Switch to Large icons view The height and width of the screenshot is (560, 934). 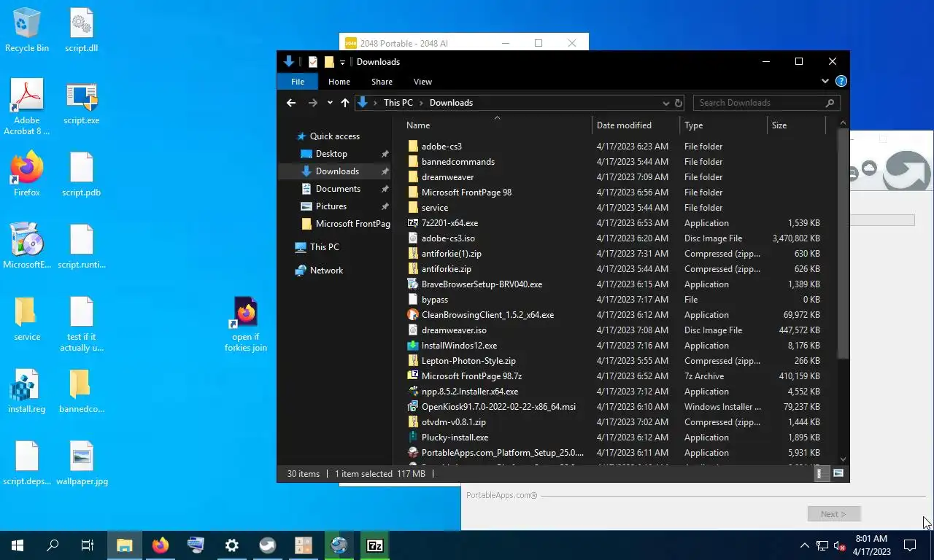click(x=838, y=474)
